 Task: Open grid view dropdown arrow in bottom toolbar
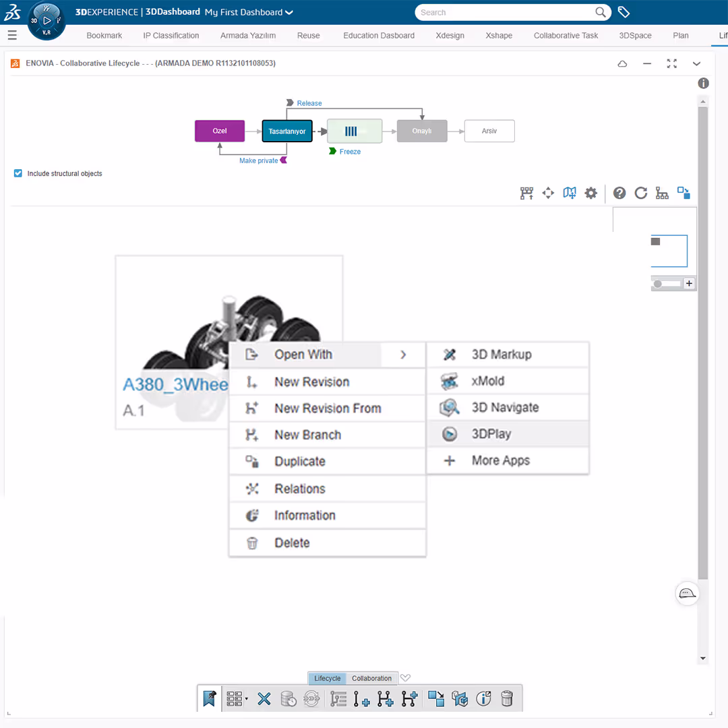(x=247, y=699)
